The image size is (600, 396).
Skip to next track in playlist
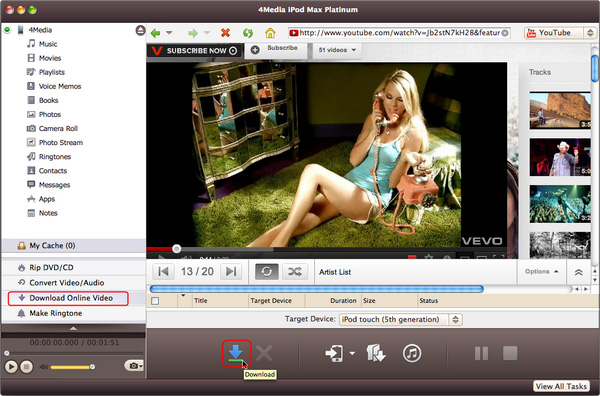click(231, 272)
